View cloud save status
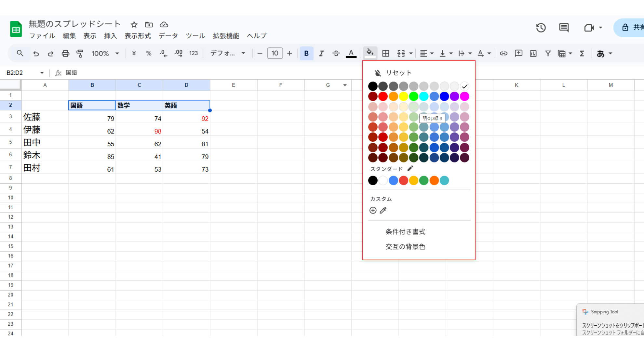Screen dimensions: 644x351 point(164,25)
